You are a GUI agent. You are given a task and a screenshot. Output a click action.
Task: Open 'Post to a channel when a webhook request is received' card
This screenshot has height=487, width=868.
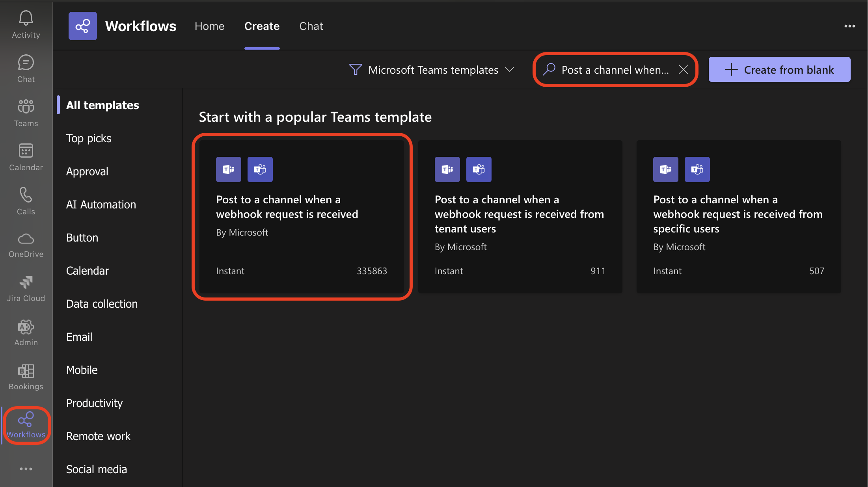302,217
